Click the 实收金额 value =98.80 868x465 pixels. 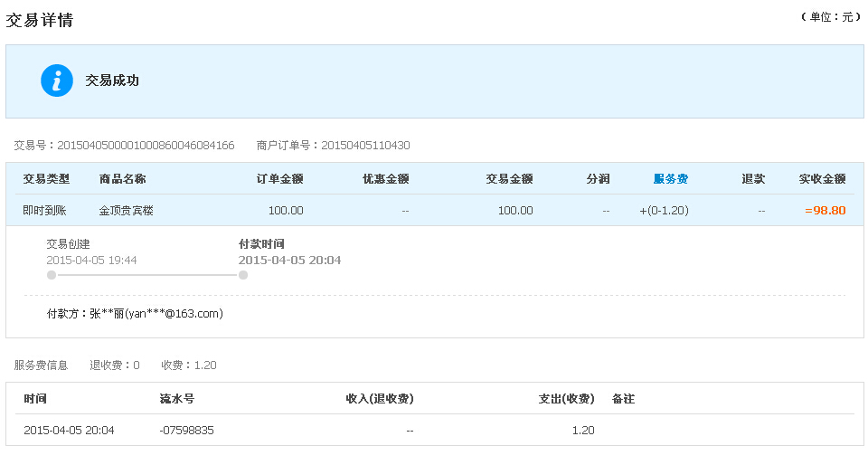click(x=826, y=211)
